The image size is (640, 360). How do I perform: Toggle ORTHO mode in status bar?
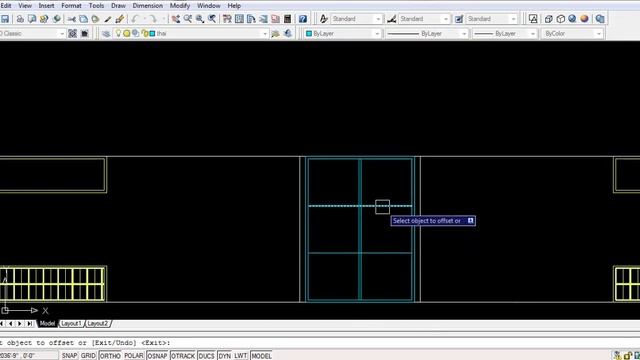pyautogui.click(x=110, y=356)
